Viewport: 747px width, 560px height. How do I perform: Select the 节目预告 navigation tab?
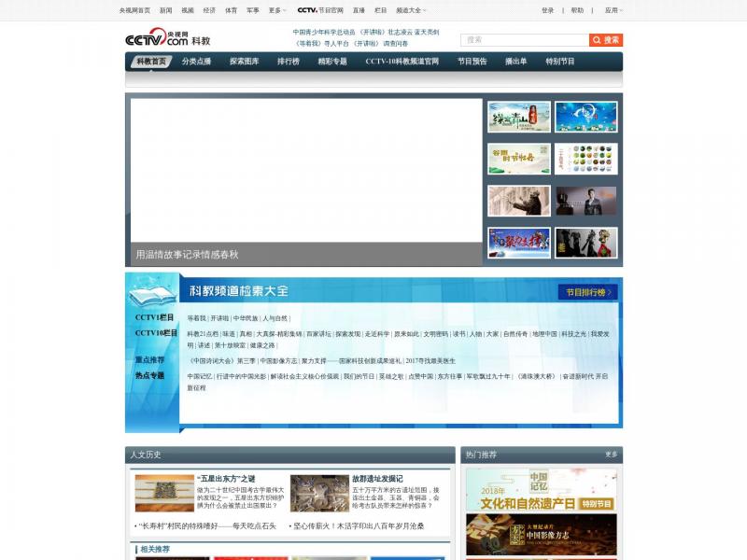(472, 62)
